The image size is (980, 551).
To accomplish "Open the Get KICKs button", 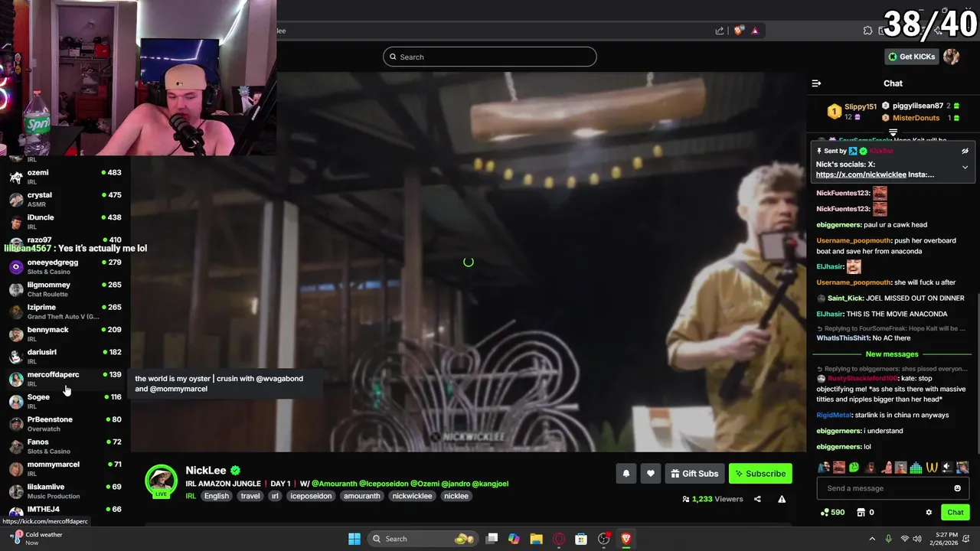I will (x=912, y=57).
